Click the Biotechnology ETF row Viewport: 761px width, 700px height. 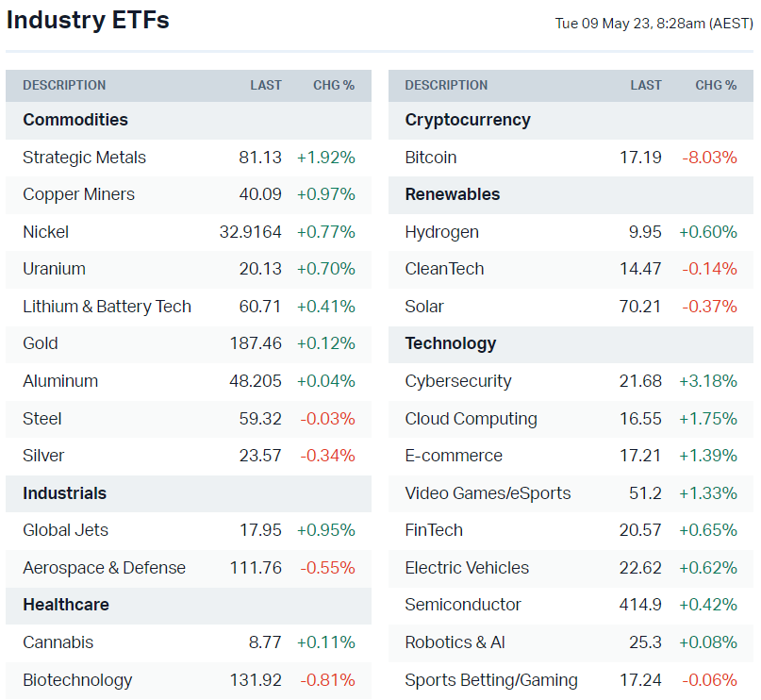click(77, 680)
